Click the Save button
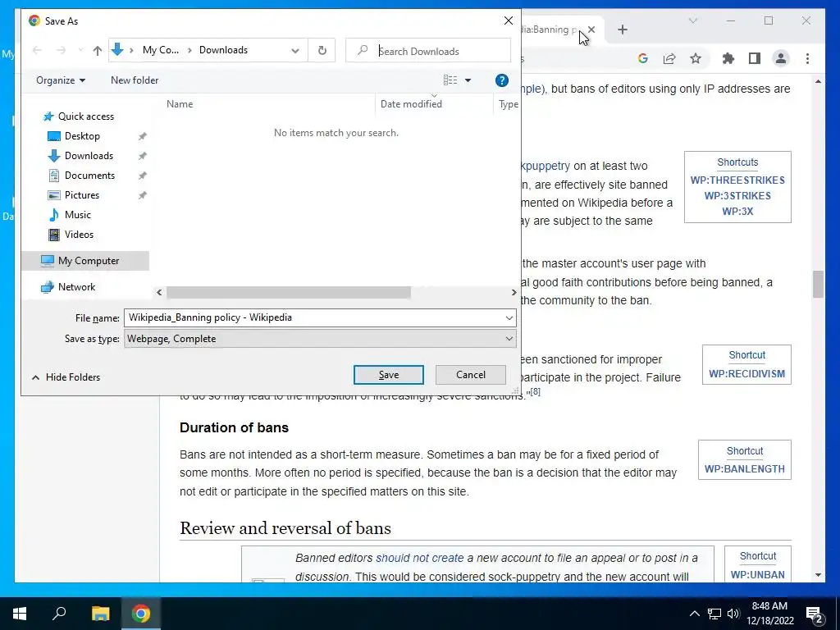Image resolution: width=840 pixels, height=630 pixels. point(388,375)
